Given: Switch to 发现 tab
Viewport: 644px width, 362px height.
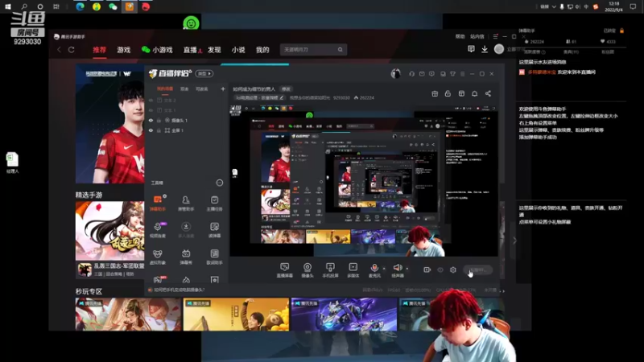Looking at the screenshot, I should click(214, 50).
